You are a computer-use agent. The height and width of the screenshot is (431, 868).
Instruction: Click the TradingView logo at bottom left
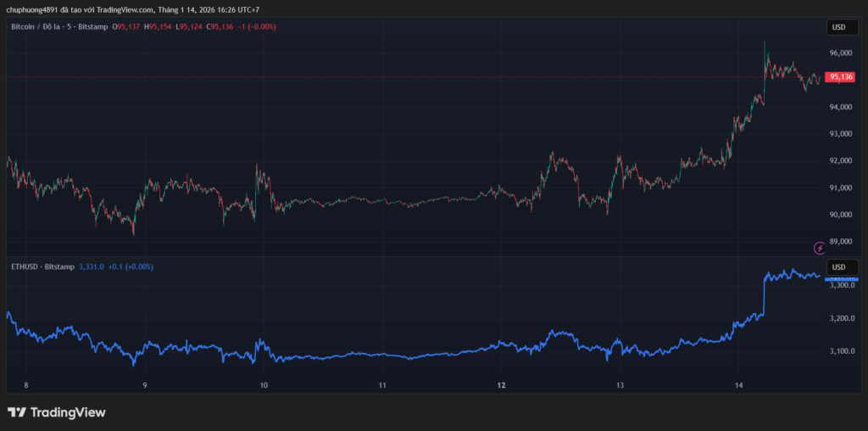(57, 412)
